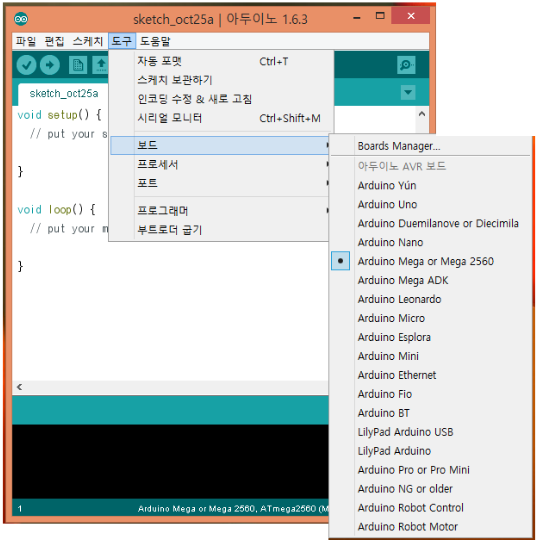Select Arduino Micro board

[x=430, y=318]
